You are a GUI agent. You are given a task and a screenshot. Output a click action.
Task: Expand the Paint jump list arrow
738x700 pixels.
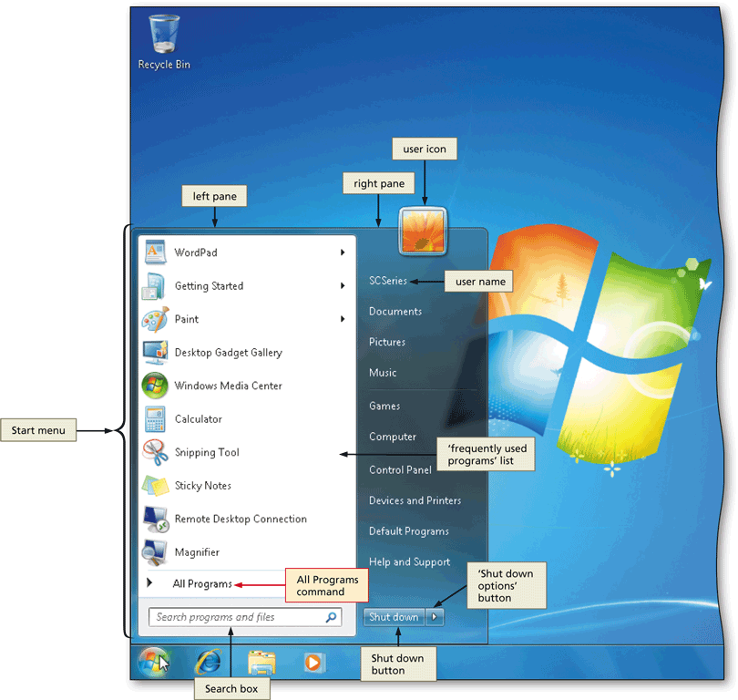tap(343, 319)
